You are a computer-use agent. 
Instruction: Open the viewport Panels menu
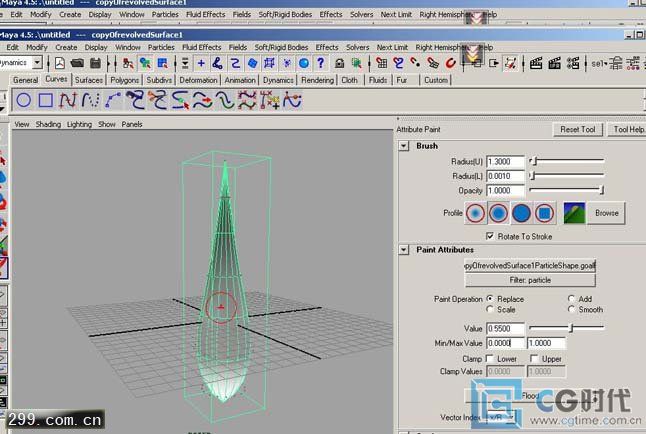132,124
